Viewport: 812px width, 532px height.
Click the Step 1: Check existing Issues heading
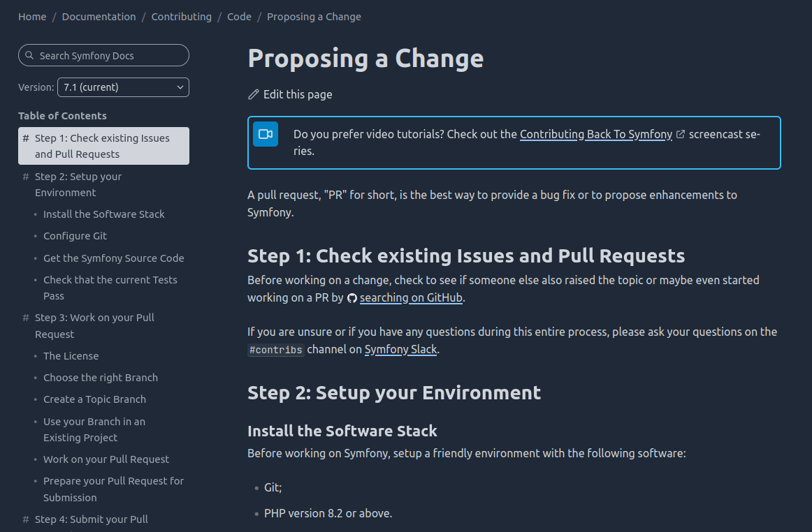point(466,256)
